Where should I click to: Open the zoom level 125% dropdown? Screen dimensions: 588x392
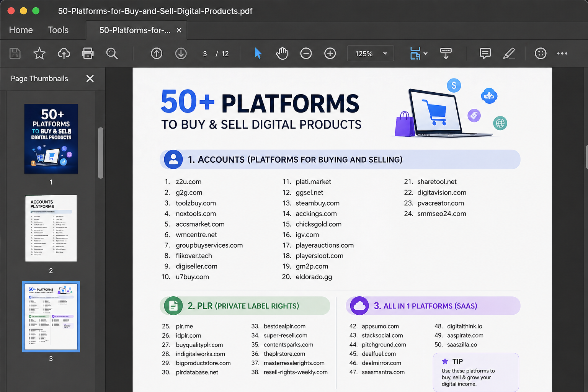coord(371,54)
